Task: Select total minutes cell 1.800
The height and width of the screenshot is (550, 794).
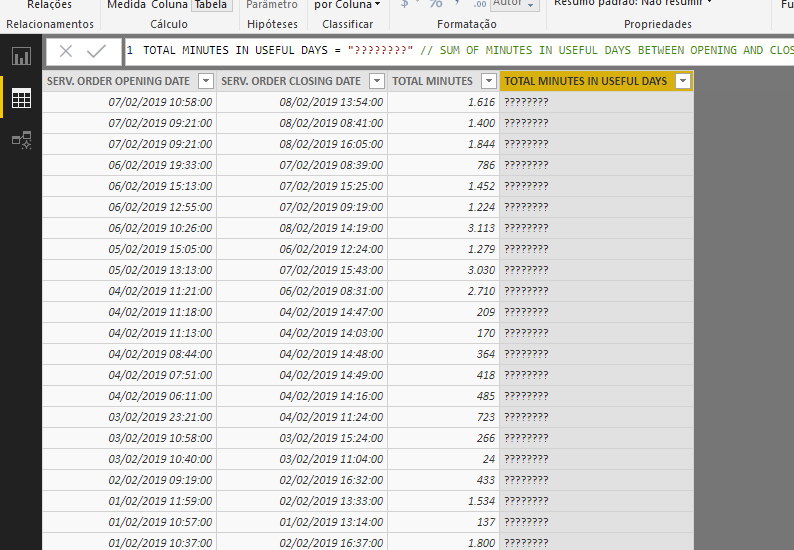Action: tap(444, 542)
